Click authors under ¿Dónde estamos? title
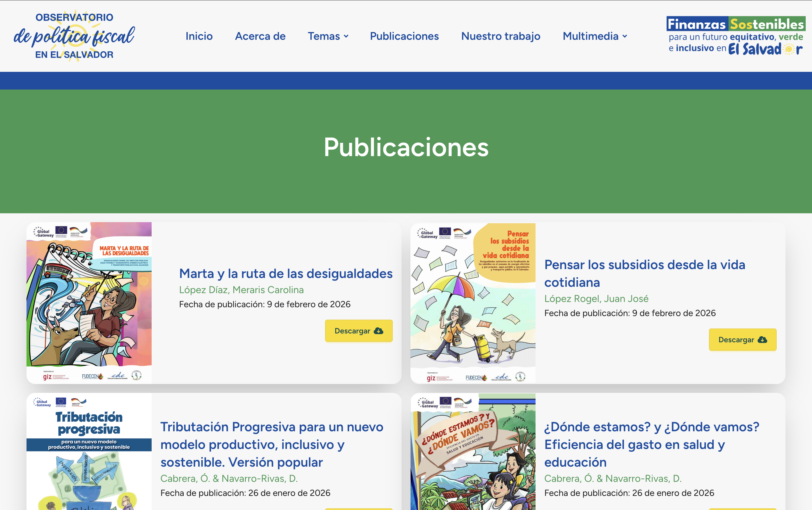Image resolution: width=812 pixels, height=510 pixels. (x=613, y=478)
